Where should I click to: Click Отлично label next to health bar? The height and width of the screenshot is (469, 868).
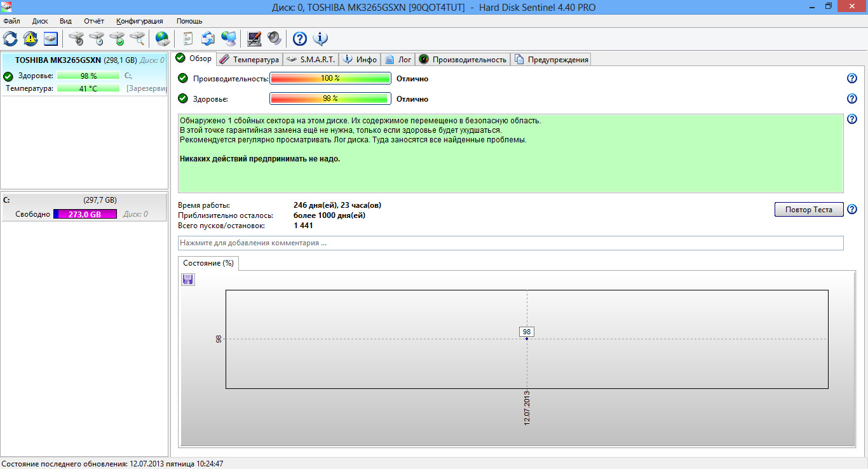pyautogui.click(x=412, y=99)
